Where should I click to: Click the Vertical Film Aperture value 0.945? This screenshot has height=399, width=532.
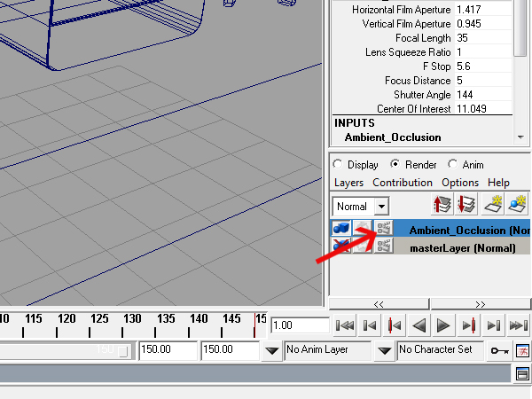click(x=483, y=24)
